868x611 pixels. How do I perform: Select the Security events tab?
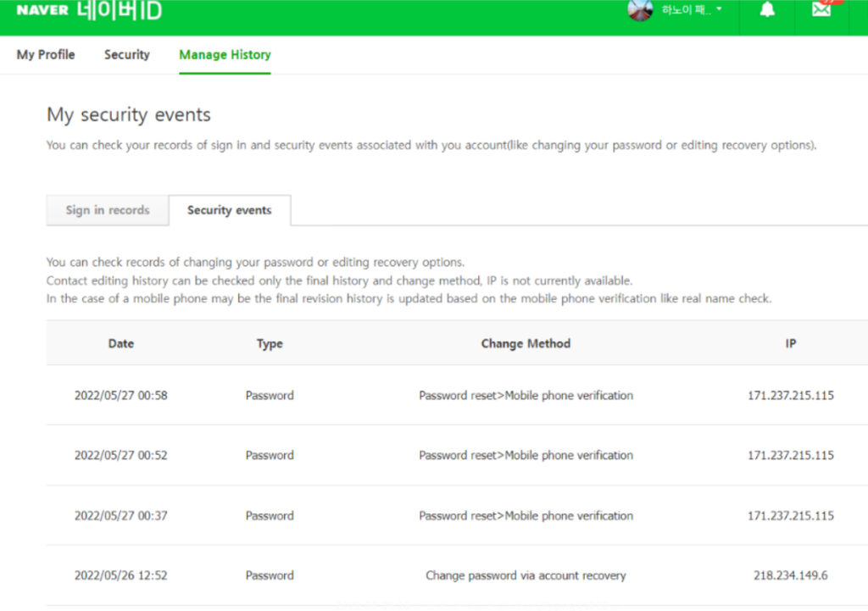point(229,210)
